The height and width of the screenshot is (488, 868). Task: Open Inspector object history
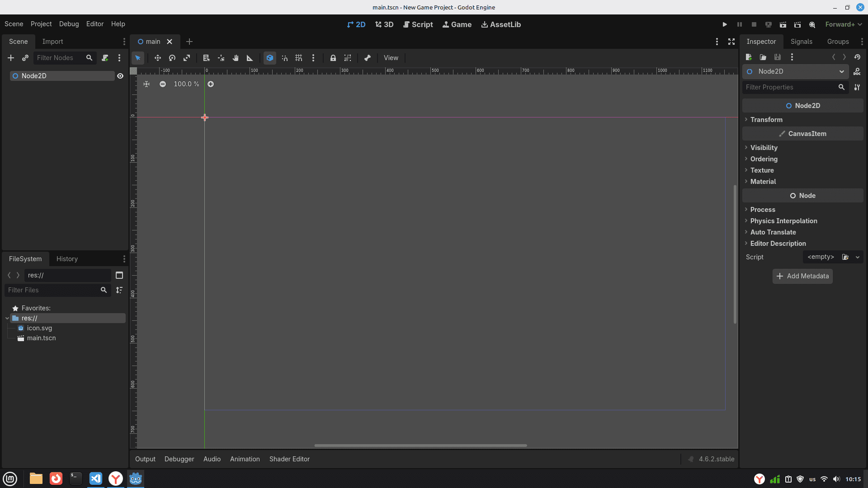(857, 57)
